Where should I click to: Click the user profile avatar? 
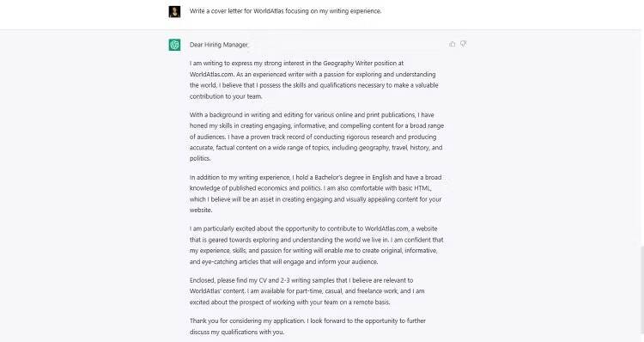(174, 11)
